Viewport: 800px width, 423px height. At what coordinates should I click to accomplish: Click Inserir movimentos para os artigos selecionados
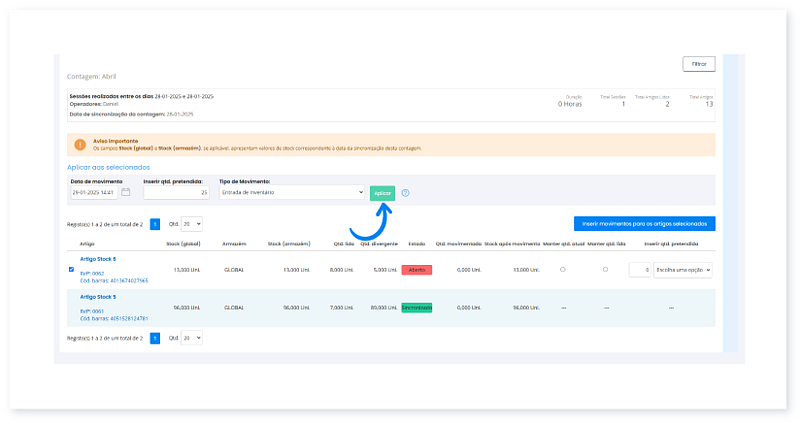(644, 223)
